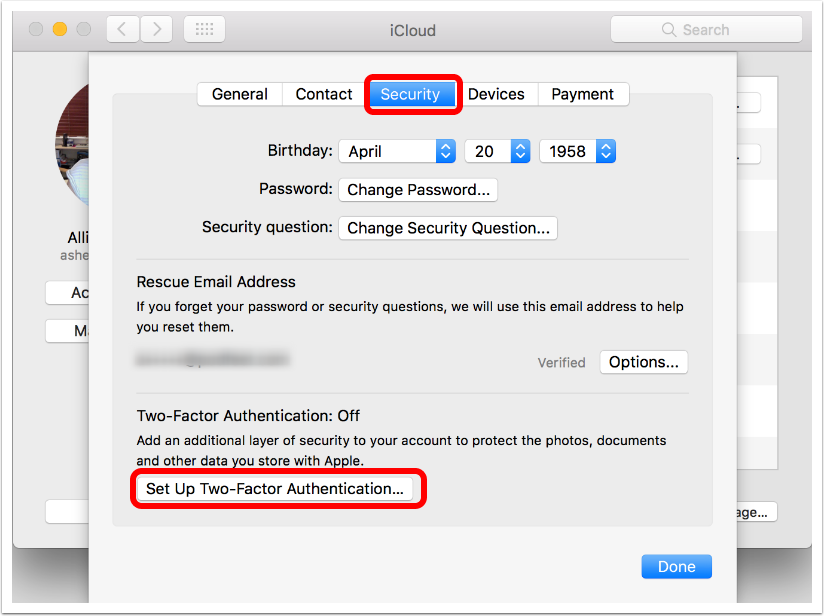Go to the Payment tab

click(x=582, y=94)
